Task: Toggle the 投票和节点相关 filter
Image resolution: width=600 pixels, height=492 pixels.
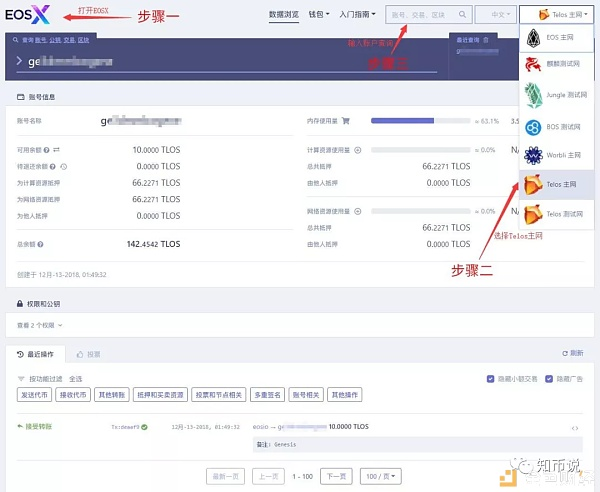Action: (x=219, y=394)
